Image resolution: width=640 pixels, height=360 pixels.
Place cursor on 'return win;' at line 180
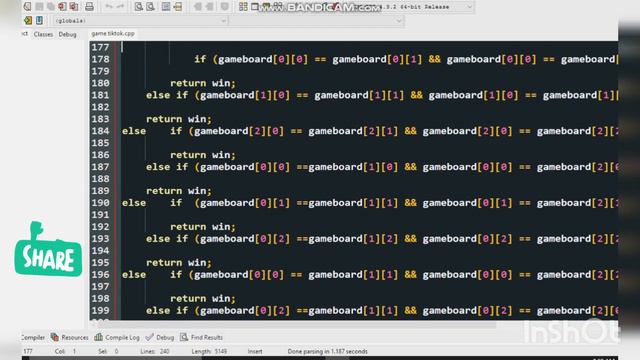pos(203,83)
